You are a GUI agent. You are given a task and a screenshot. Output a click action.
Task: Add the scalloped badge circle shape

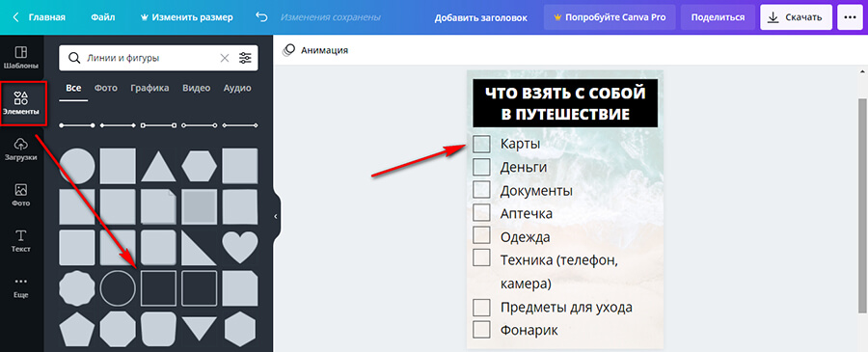pyautogui.click(x=77, y=287)
